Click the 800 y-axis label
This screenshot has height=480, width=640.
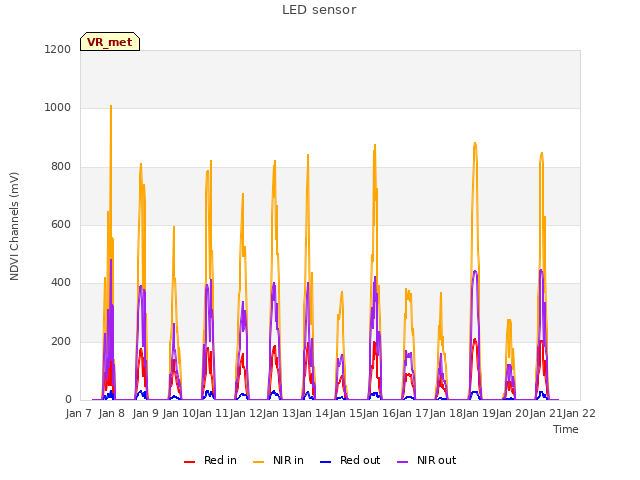tap(61, 167)
